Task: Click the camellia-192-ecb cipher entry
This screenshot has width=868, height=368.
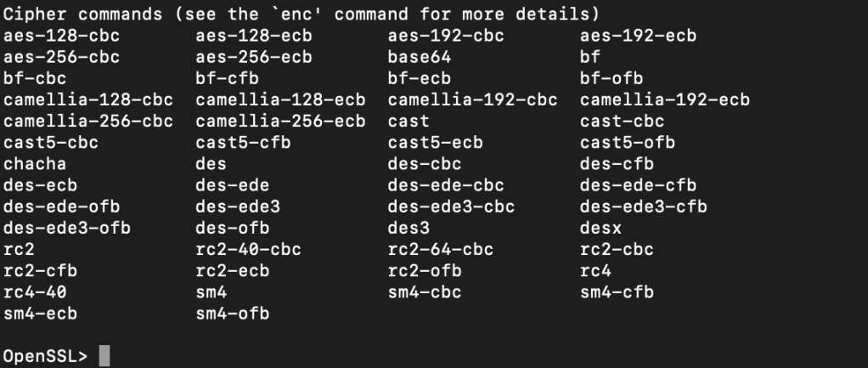Action: 665,100
